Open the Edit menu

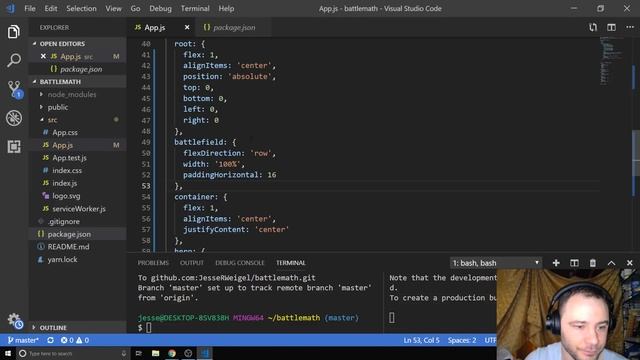51,8
